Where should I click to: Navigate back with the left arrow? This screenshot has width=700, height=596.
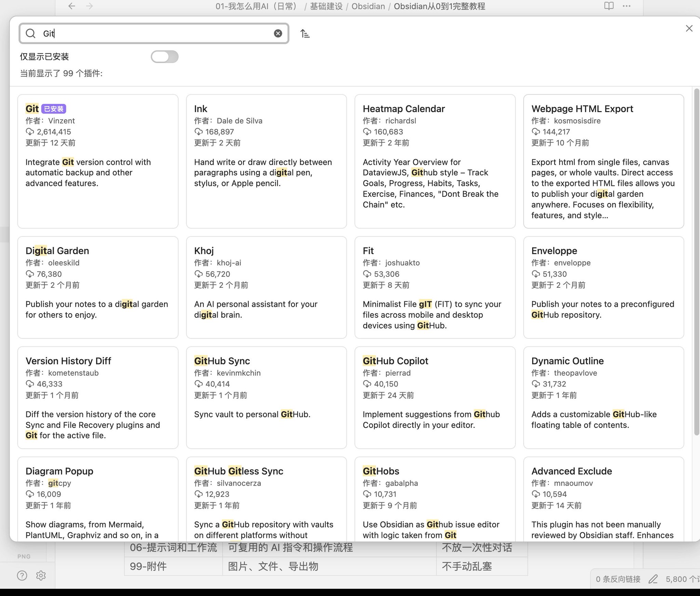tap(72, 6)
